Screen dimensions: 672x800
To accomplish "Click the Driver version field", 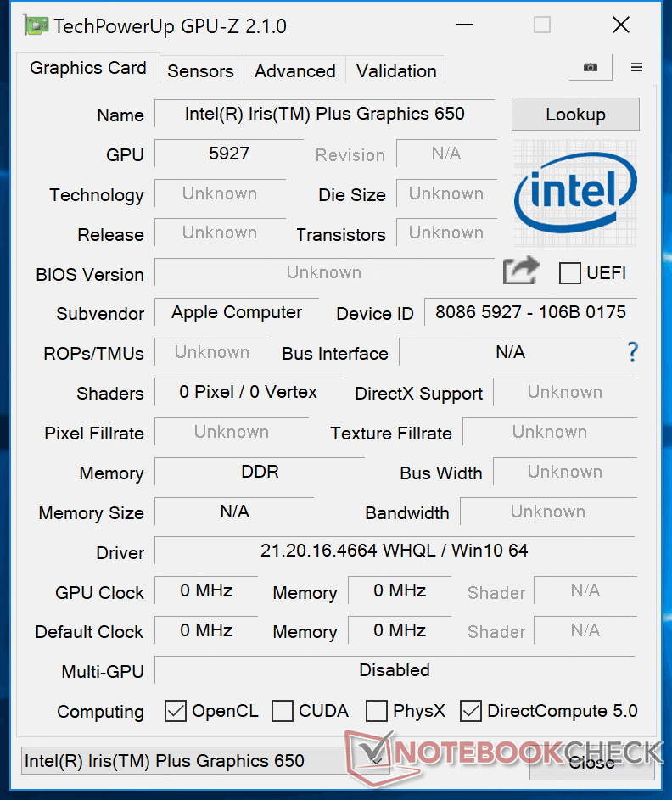I will click(x=394, y=551).
